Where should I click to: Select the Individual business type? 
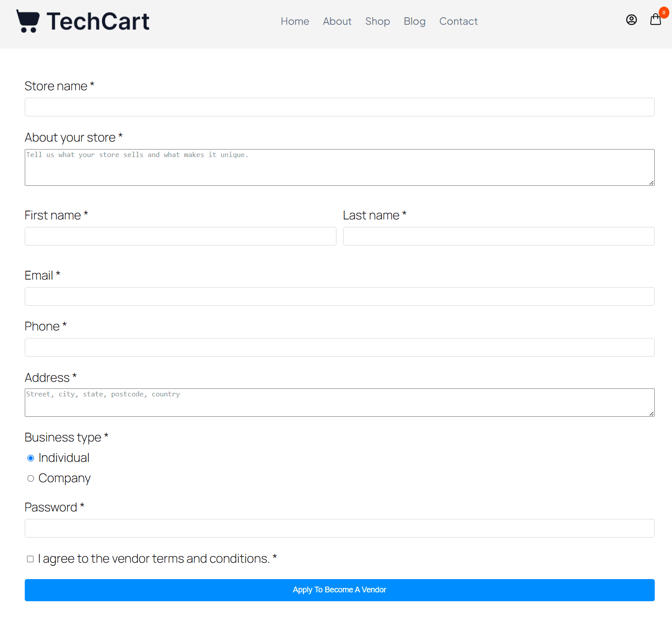(31, 458)
